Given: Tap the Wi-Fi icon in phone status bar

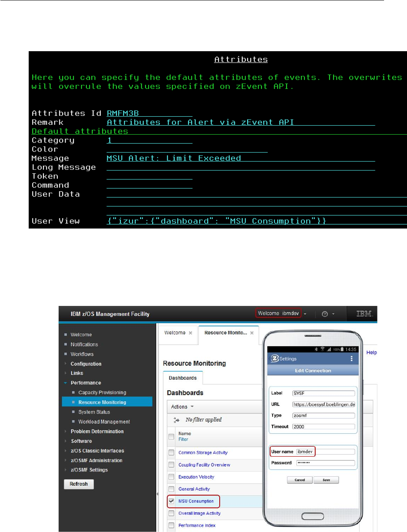Looking at the screenshot, I should point(322,349).
